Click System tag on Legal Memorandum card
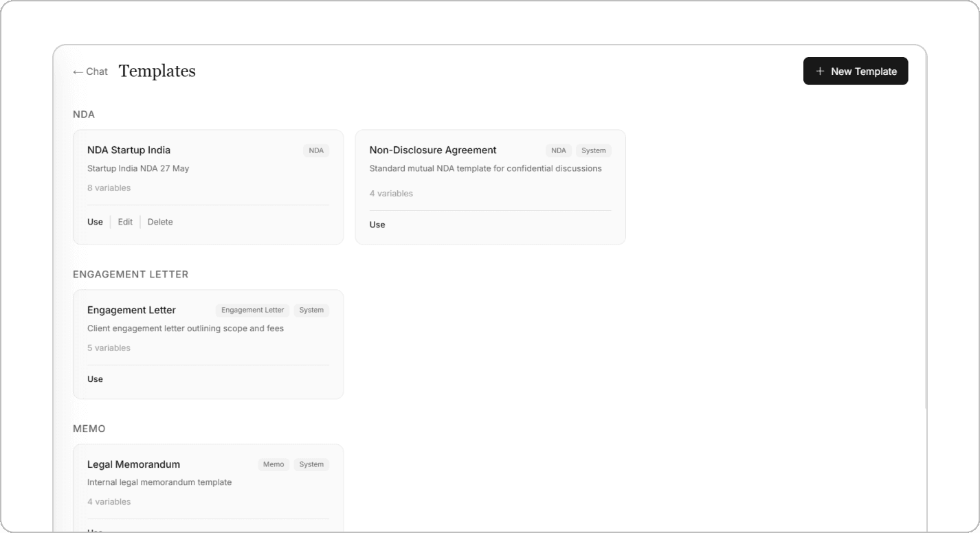Screen dimensions: 980x533 point(311,464)
